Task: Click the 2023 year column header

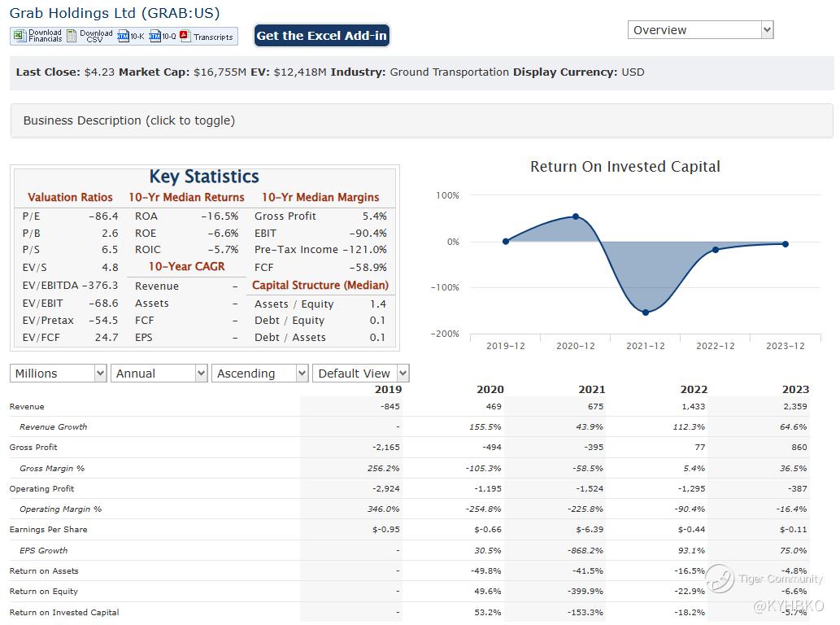Action: click(x=795, y=389)
